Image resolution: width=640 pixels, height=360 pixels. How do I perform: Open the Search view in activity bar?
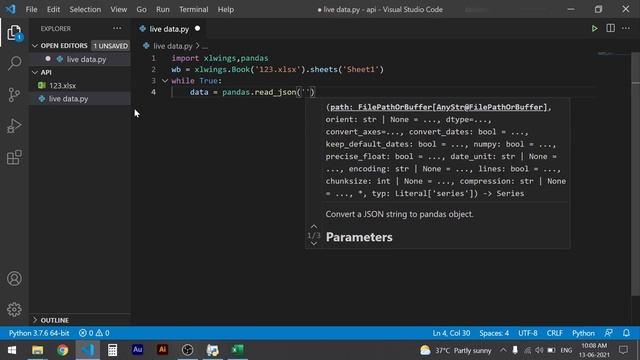[x=14, y=63]
